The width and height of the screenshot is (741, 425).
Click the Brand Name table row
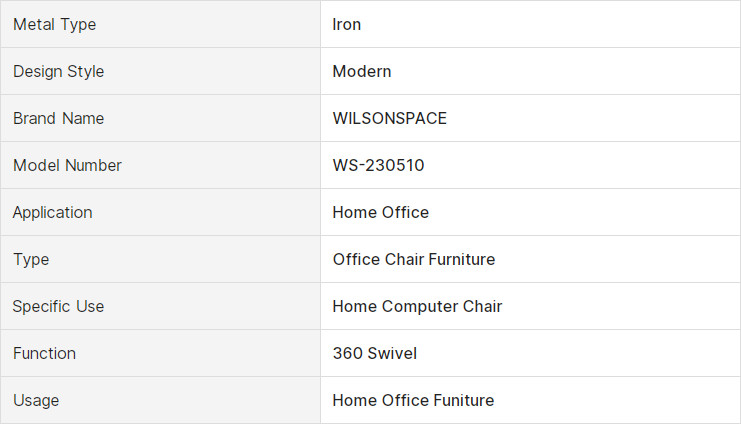pyautogui.click(x=370, y=118)
